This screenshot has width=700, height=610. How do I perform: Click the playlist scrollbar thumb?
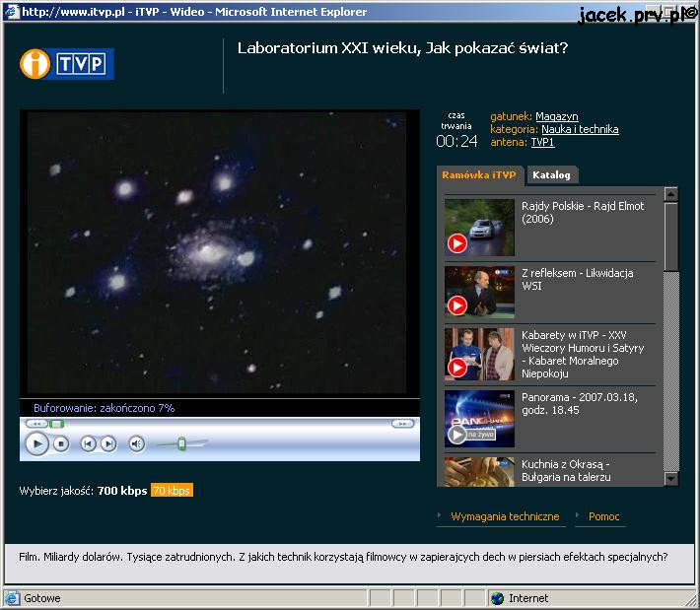671,237
